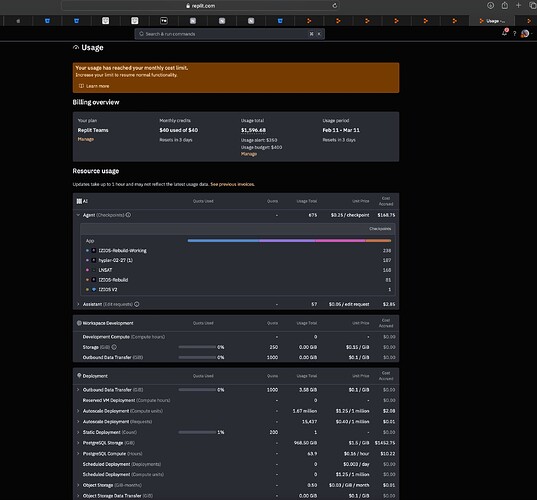Open the notifications bell
The width and height of the screenshot is (537, 500).
pyautogui.click(x=504, y=33)
